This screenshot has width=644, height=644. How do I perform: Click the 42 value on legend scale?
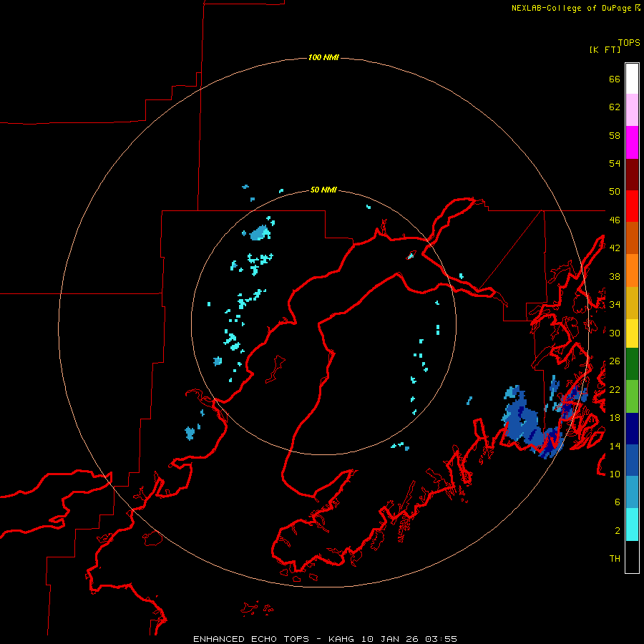(615, 248)
